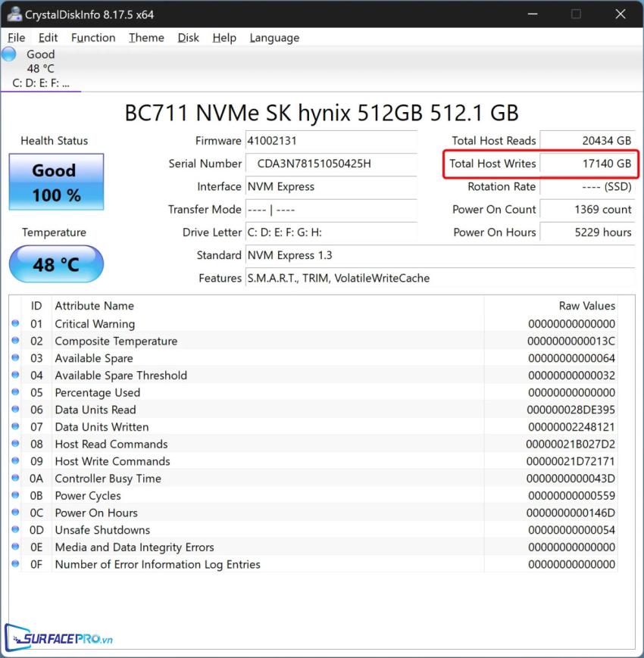Click the Attribute Name column header

point(95,306)
